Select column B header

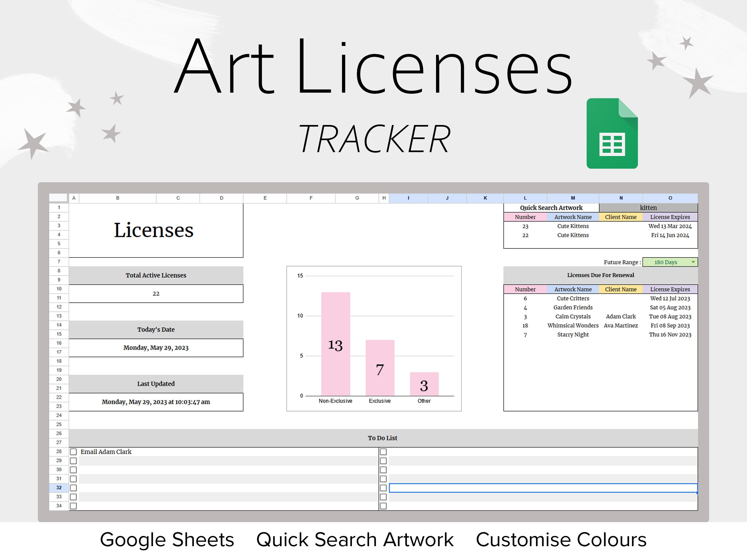pos(117,198)
